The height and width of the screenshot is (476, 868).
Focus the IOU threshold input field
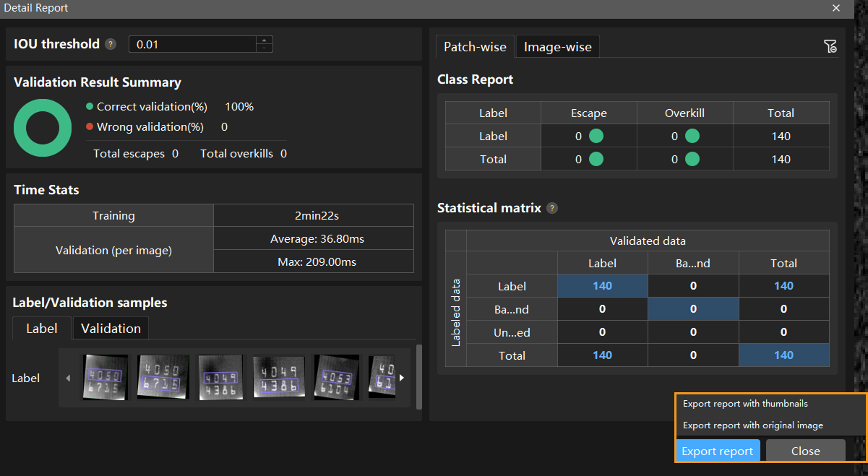click(x=192, y=44)
